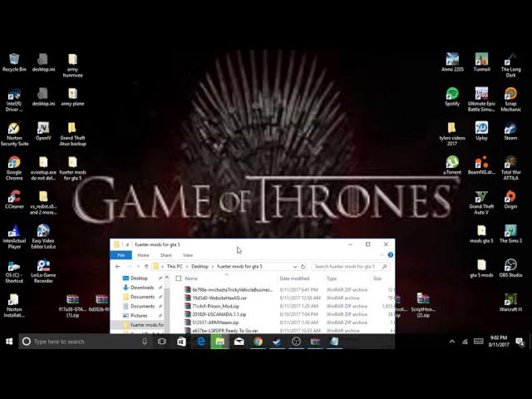This screenshot has width=532, height=399.
Task: Open the Steam desktop shortcut
Action: 510,131
